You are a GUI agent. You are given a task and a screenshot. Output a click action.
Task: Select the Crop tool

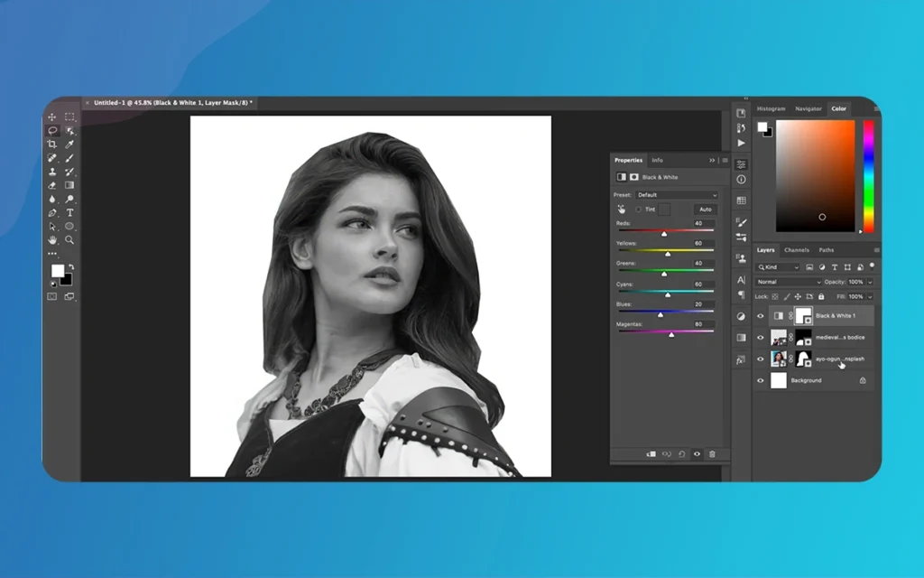[x=52, y=144]
